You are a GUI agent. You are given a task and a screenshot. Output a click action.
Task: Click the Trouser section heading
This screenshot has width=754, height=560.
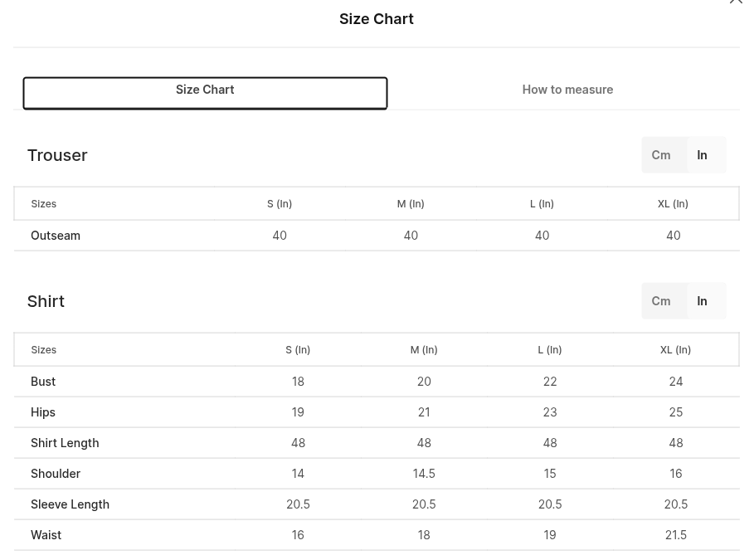(57, 155)
